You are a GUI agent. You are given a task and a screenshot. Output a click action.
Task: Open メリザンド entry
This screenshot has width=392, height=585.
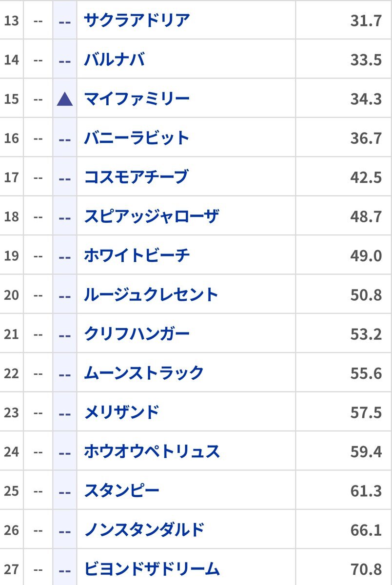(122, 412)
